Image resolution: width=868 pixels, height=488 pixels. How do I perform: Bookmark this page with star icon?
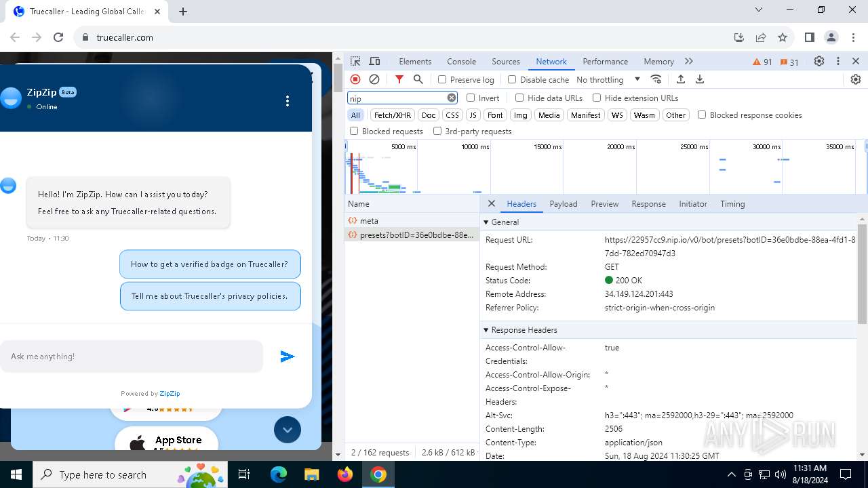783,37
